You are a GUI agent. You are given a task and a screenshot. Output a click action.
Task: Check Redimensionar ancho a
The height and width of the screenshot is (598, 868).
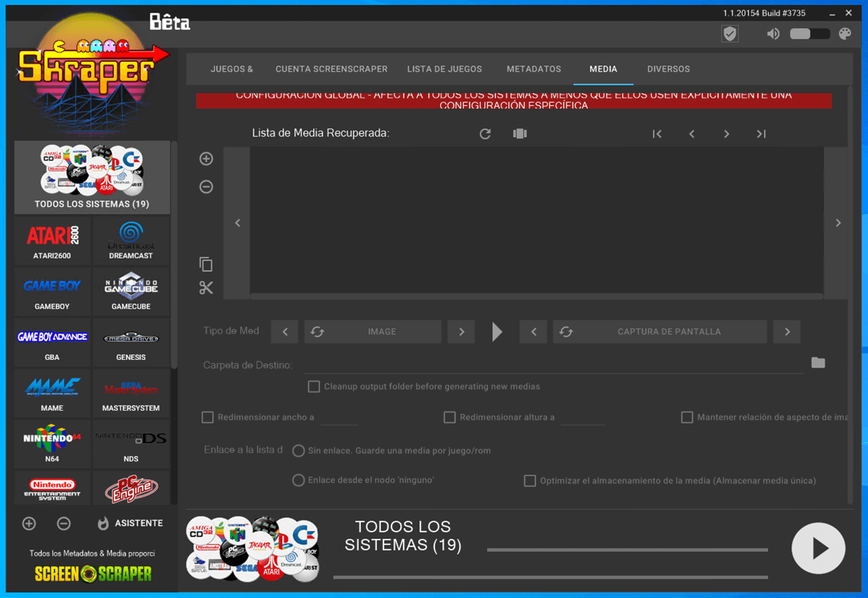207,417
